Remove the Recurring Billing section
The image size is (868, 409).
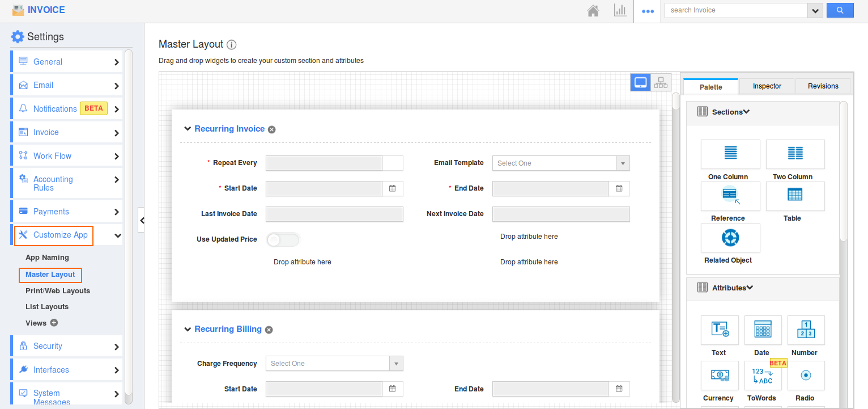point(269,330)
